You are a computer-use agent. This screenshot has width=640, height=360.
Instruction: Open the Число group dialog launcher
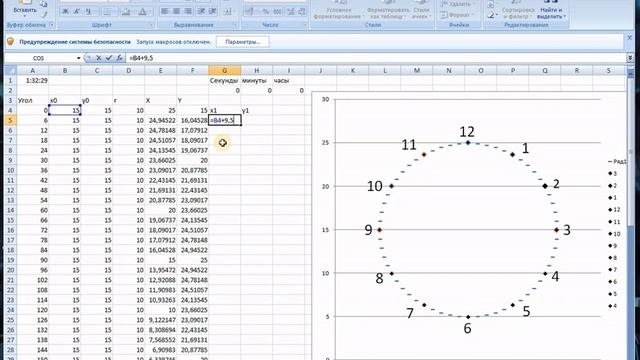304,25
